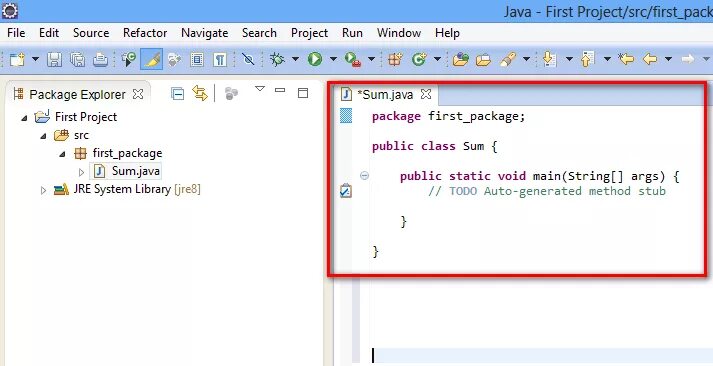Toggle Show Whitespace Characters pilcrow icon
Screen dimensions: 713x366
tap(220, 60)
